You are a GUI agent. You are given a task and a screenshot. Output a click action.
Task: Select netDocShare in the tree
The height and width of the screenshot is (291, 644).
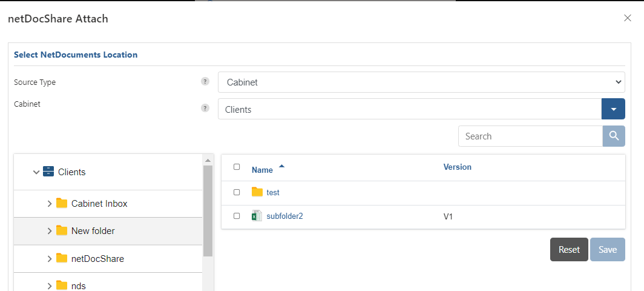click(98, 258)
